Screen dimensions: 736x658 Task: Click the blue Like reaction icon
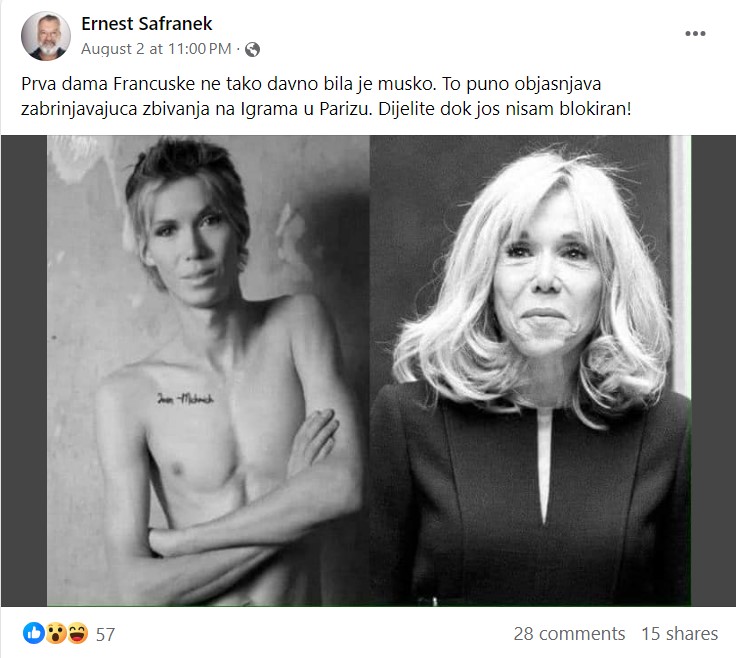coord(34,633)
